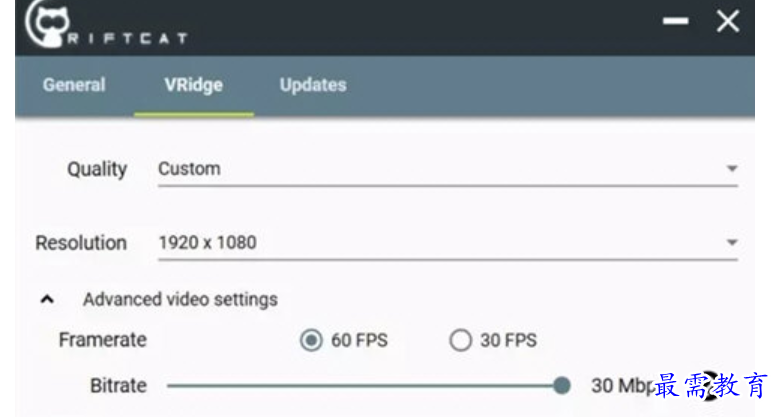Click the 30 FPS option label text

pos(508,340)
